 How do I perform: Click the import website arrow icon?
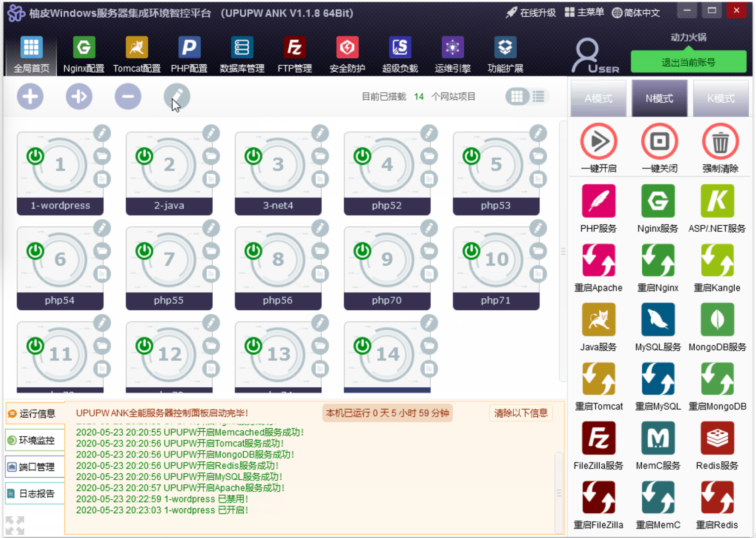tap(79, 96)
